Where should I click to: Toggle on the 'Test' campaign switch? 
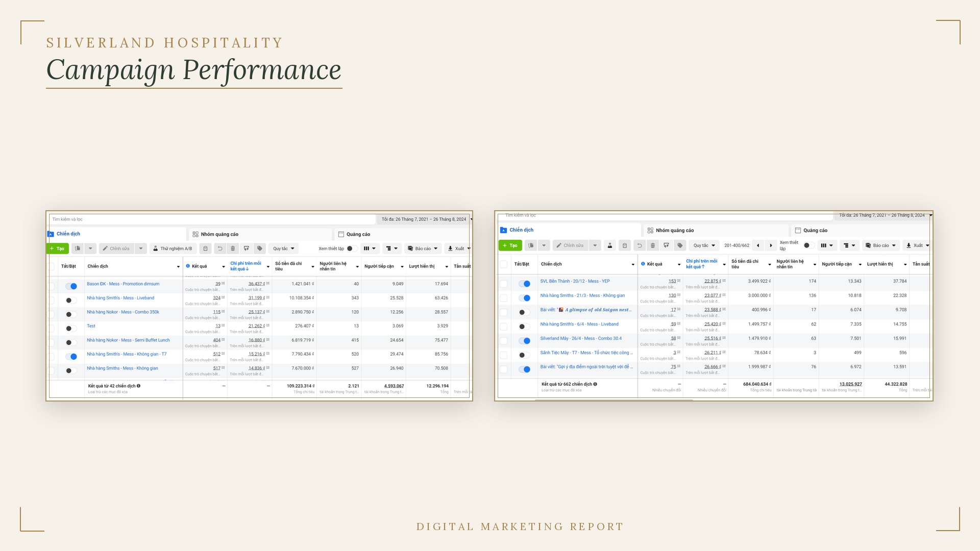point(71,329)
